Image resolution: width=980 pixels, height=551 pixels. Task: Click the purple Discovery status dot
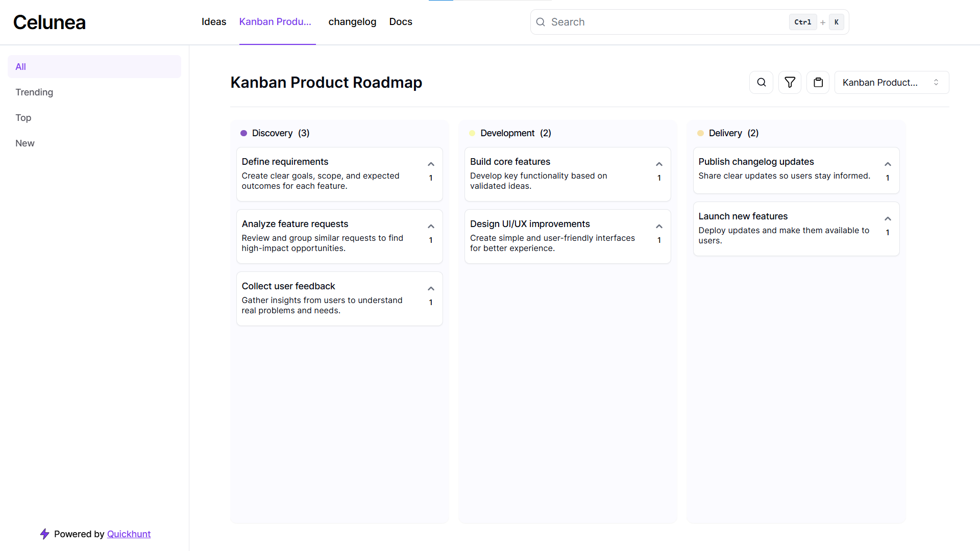point(243,133)
